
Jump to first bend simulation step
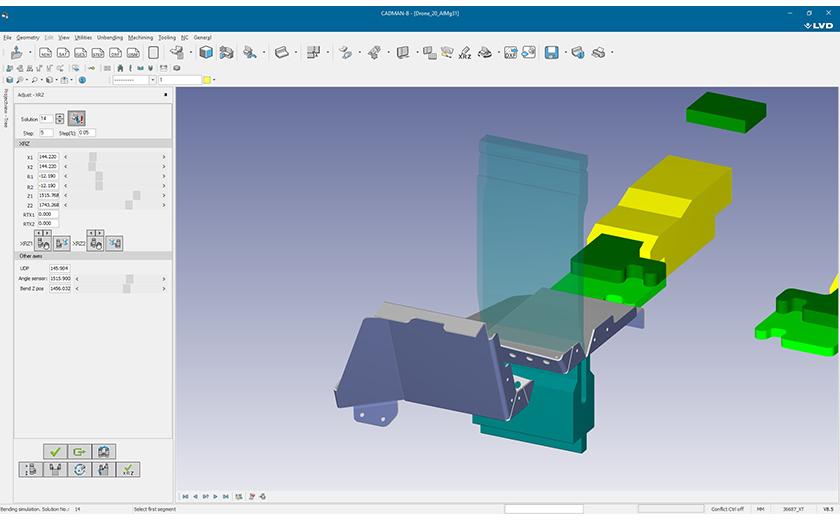coord(185,497)
